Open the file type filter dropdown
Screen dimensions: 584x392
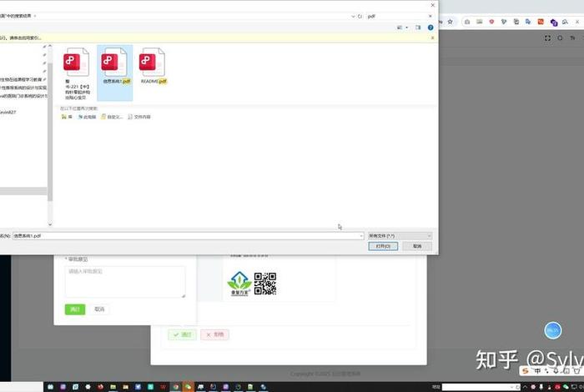click(x=400, y=236)
